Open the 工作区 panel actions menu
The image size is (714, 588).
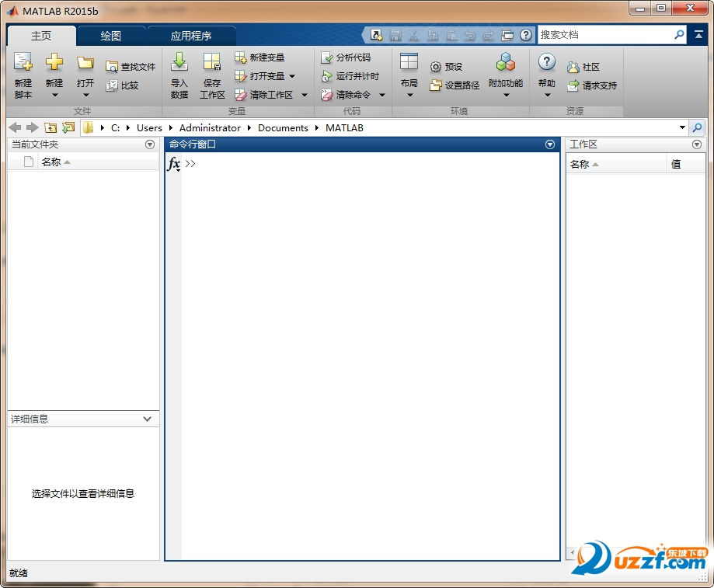(697, 144)
